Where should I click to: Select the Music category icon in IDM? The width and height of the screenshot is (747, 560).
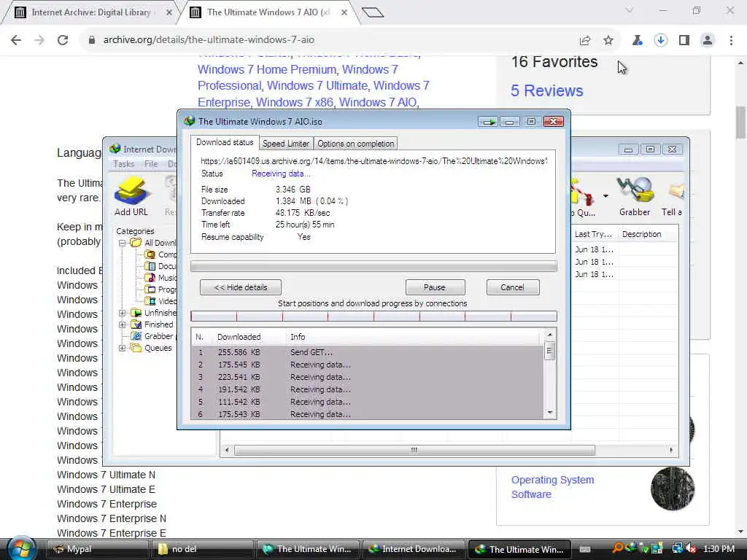[150, 278]
